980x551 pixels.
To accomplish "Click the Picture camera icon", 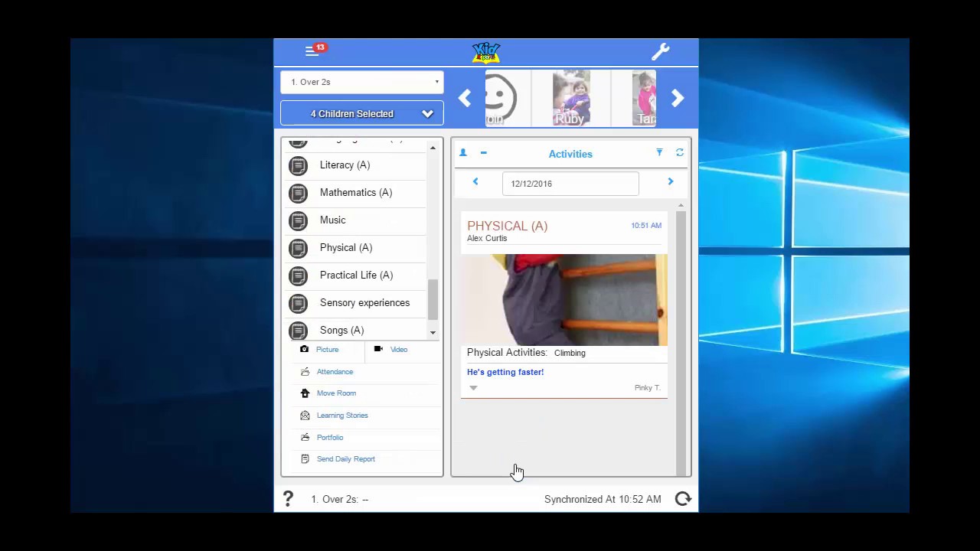I will pos(305,349).
